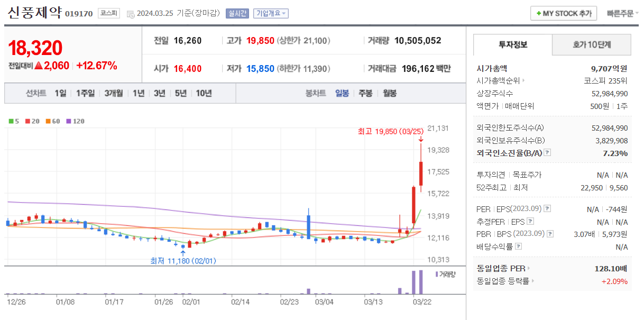Click the green 5-day moving average legend
644x320 pixels.
pyautogui.click(x=14, y=121)
